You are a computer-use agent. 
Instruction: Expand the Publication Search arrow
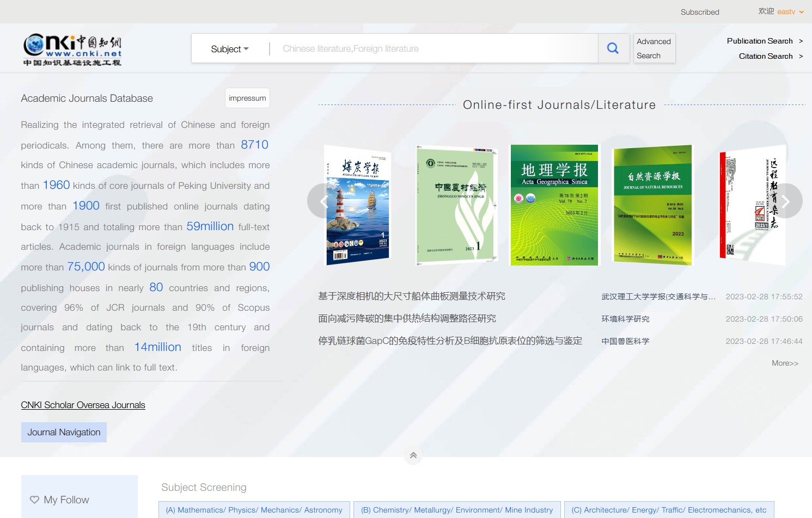click(801, 41)
